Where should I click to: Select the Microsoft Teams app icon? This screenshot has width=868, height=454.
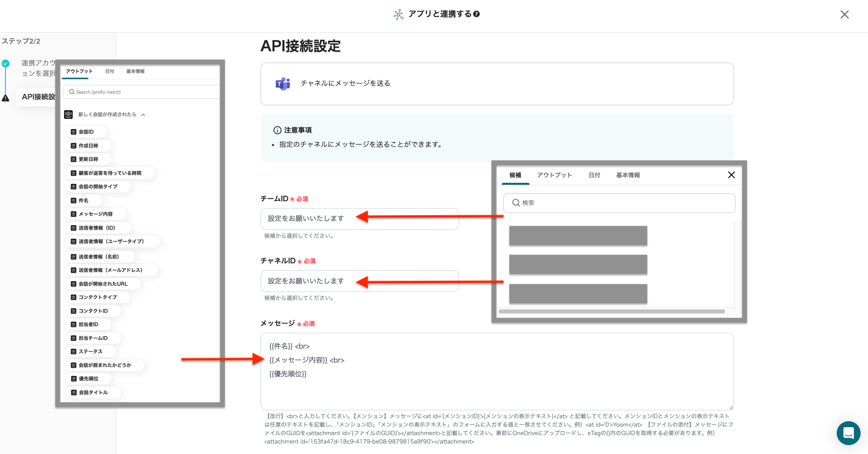[x=283, y=83]
